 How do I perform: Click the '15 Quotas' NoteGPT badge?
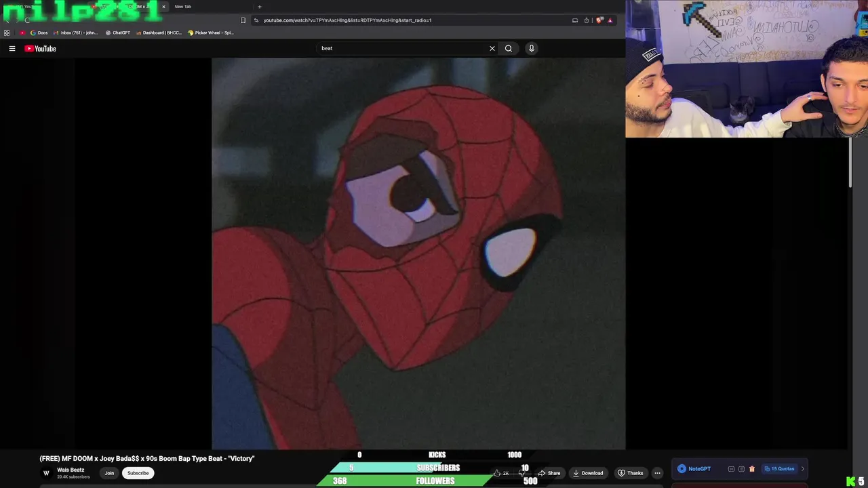point(779,469)
